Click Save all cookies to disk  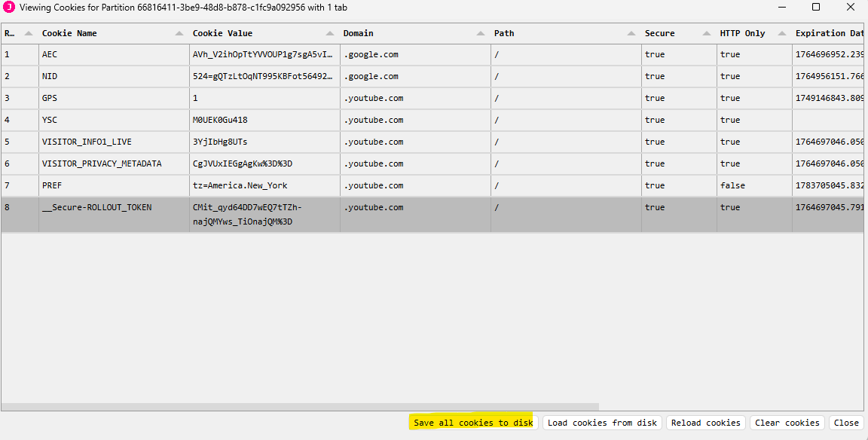pos(473,423)
